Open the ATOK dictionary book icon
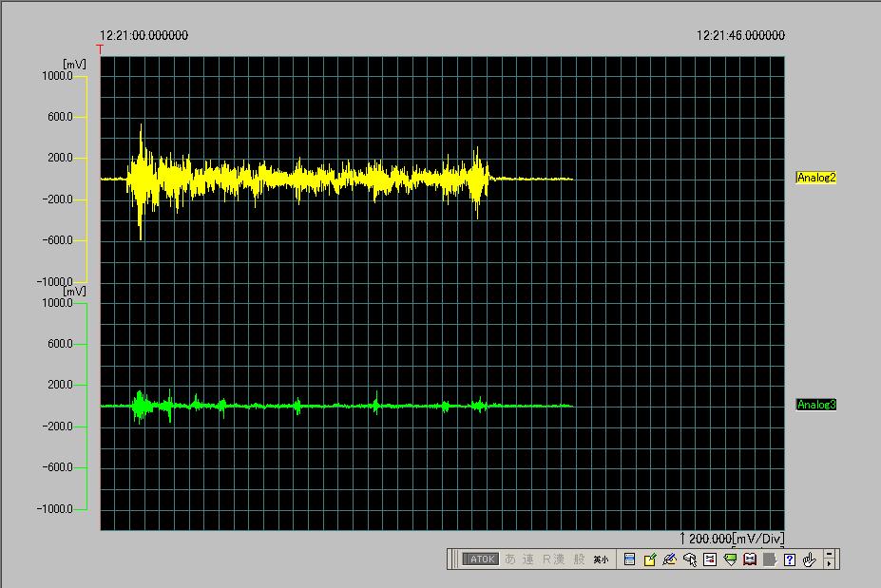The height and width of the screenshot is (588, 881). (750, 560)
